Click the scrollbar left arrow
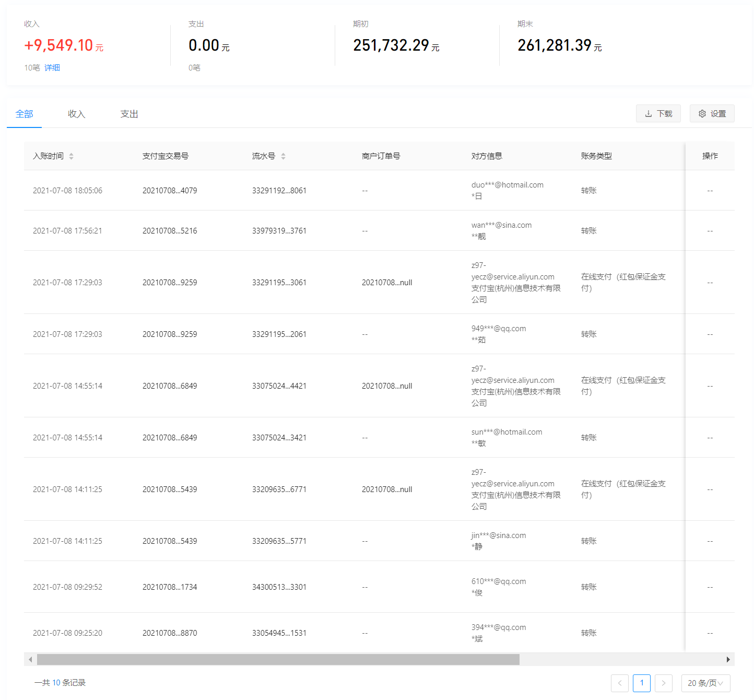 tap(30, 659)
